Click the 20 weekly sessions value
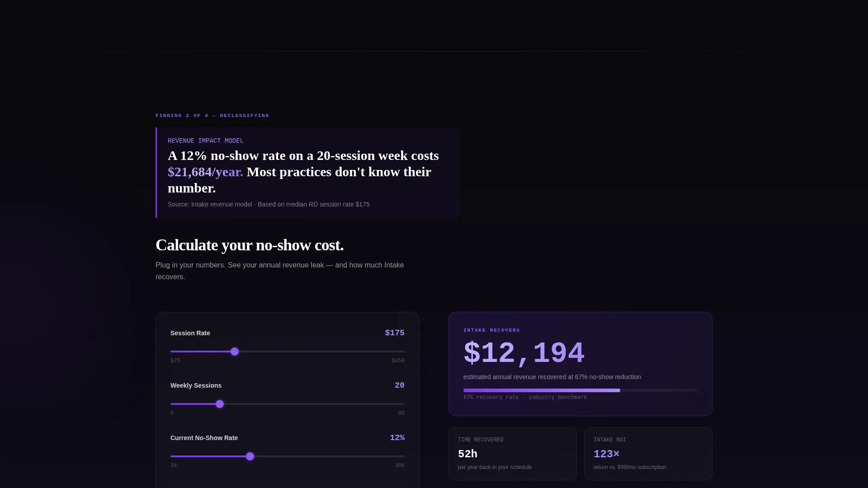The image size is (868, 488). click(x=400, y=385)
